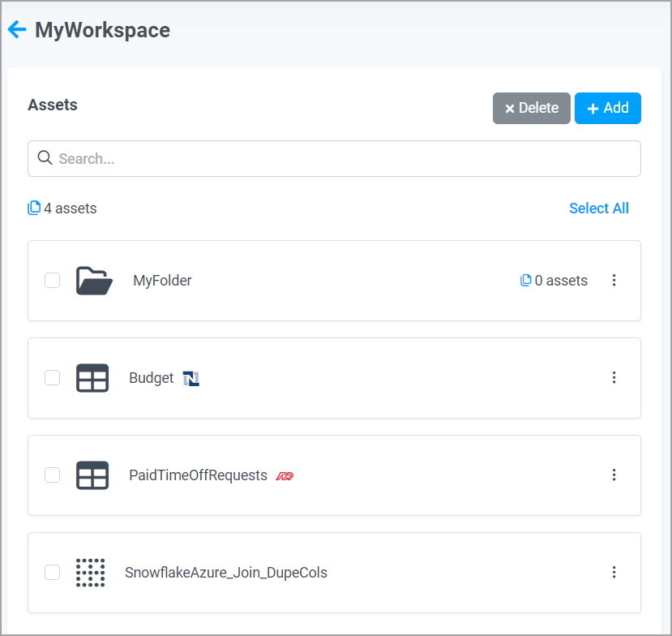Screen dimensions: 672x636
Task: Click the dataset grid icon for SnowflakeAzure_Join_DupeCols
Action: click(92, 572)
